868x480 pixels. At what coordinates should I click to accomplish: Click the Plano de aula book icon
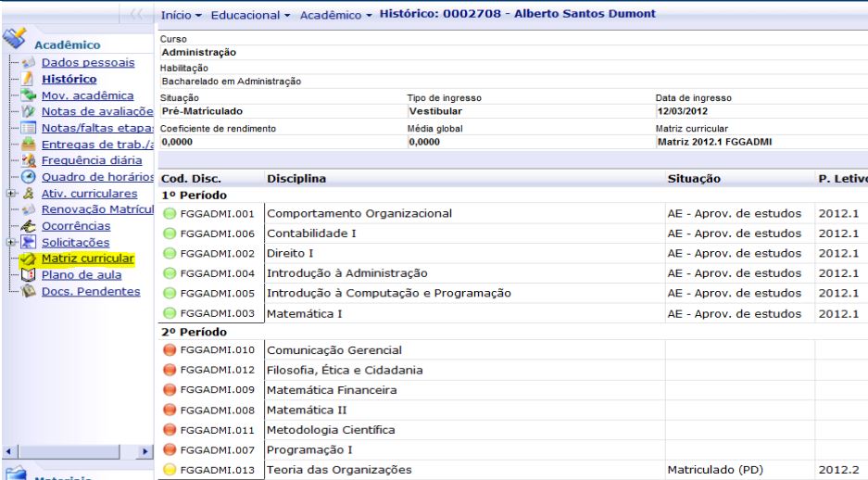click(x=28, y=275)
